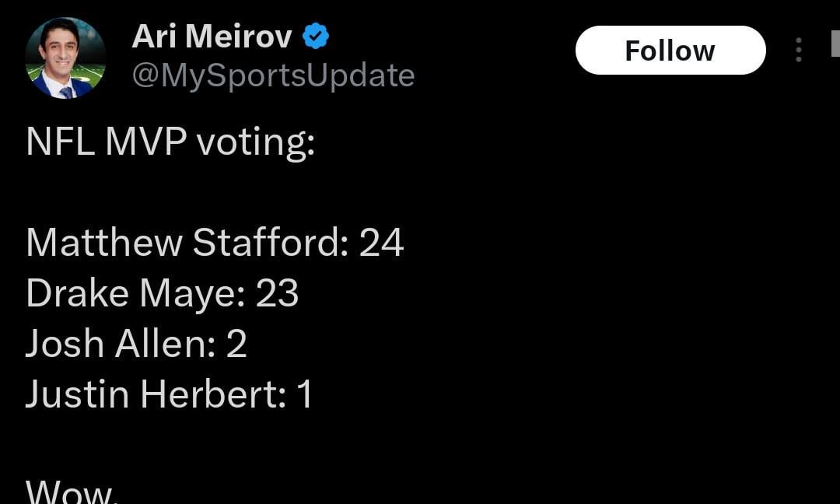Click the line showing Josh Allen: 2

click(x=137, y=343)
